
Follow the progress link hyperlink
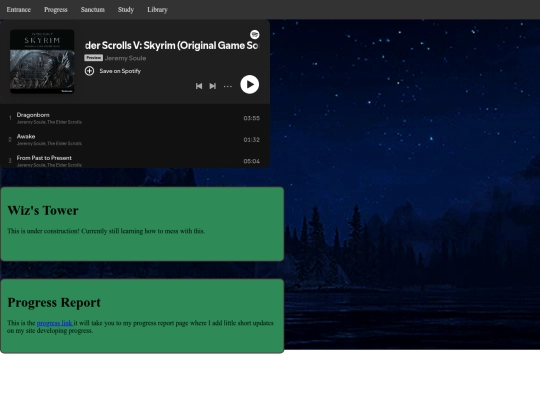pos(54,323)
